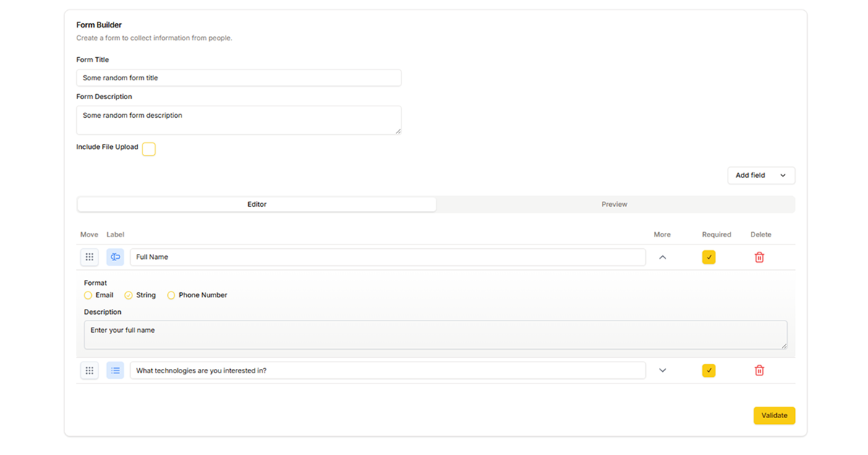
Task: Toggle Include File Upload checkbox
Action: tap(148, 149)
